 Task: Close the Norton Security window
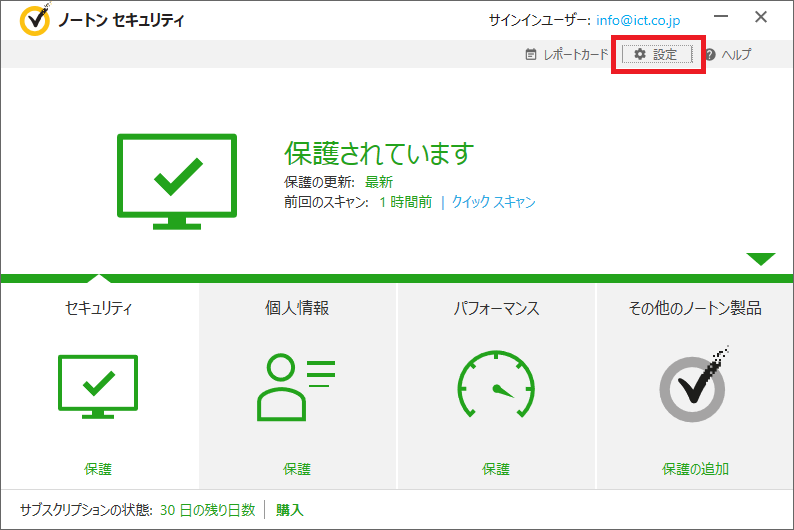761,17
